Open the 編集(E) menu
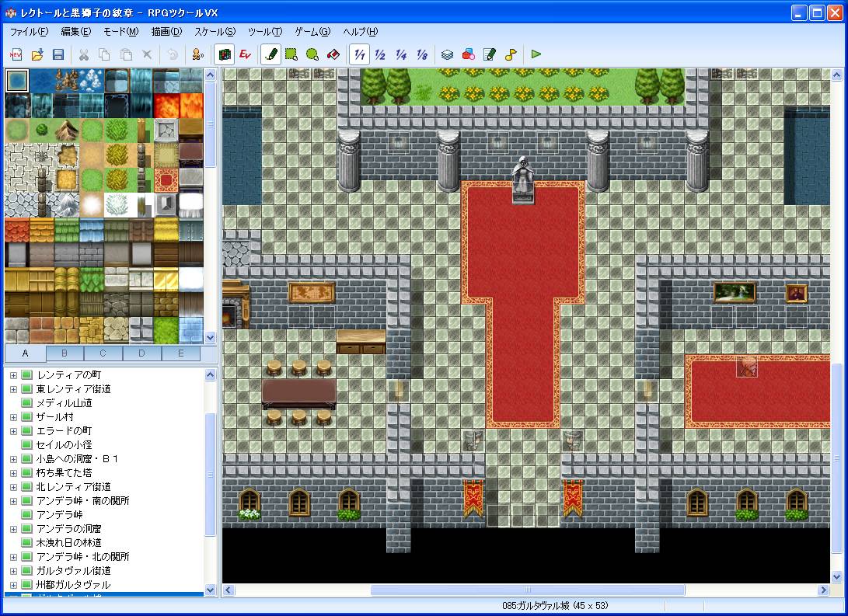Image resolution: width=848 pixels, height=616 pixels. pyautogui.click(x=75, y=32)
